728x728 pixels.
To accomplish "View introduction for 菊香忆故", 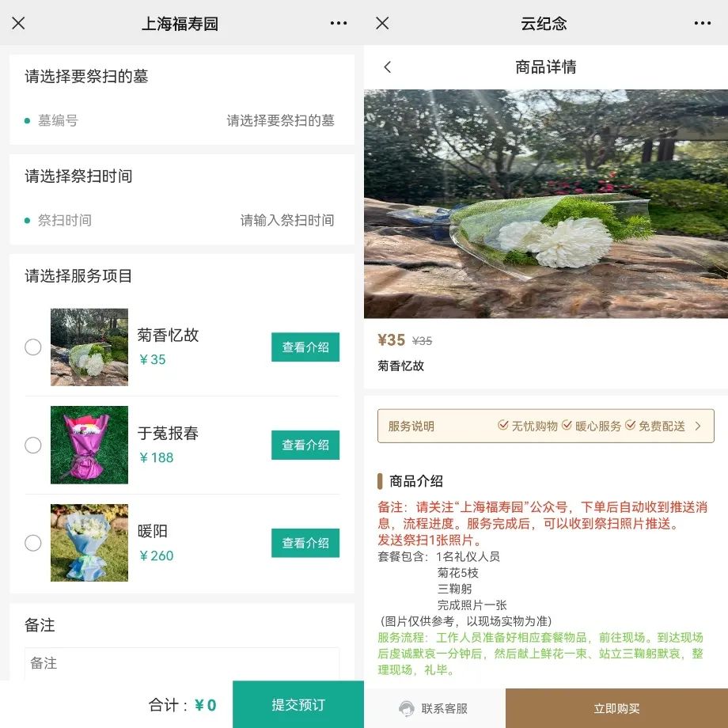I will point(305,347).
